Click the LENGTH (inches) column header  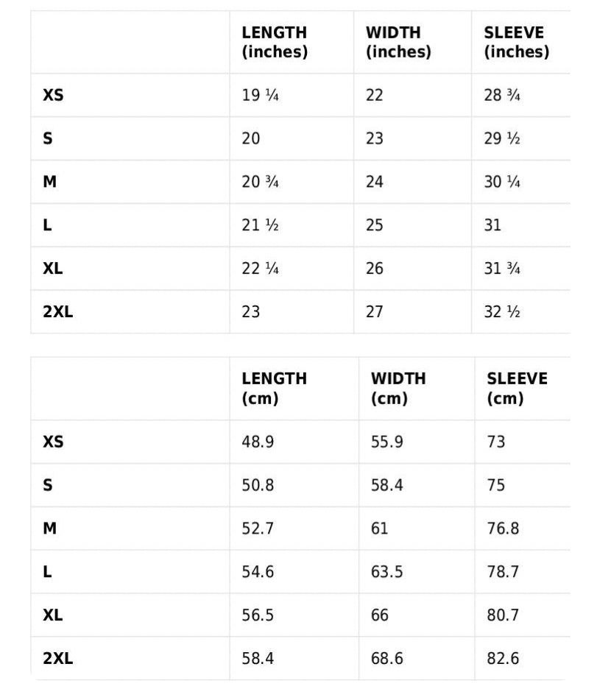point(275,42)
